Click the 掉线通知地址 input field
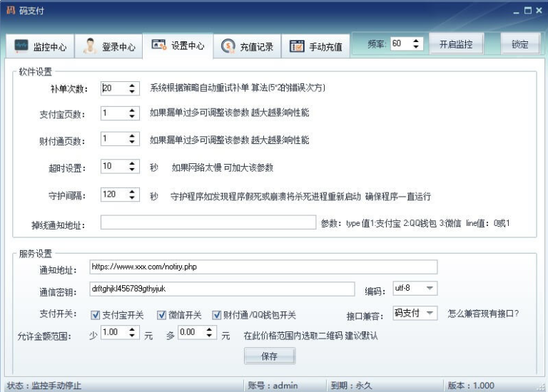This screenshot has height=392, width=548. (x=208, y=223)
